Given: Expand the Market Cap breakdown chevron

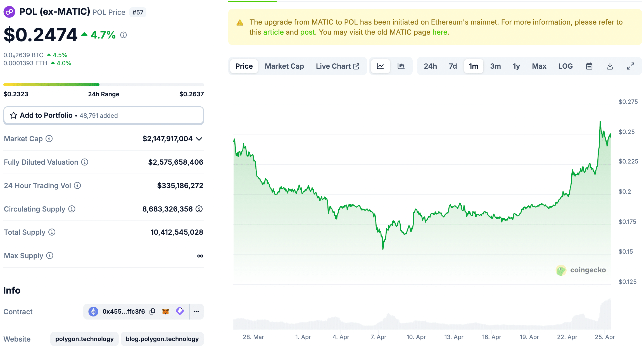Looking at the screenshot, I should pyautogui.click(x=199, y=139).
